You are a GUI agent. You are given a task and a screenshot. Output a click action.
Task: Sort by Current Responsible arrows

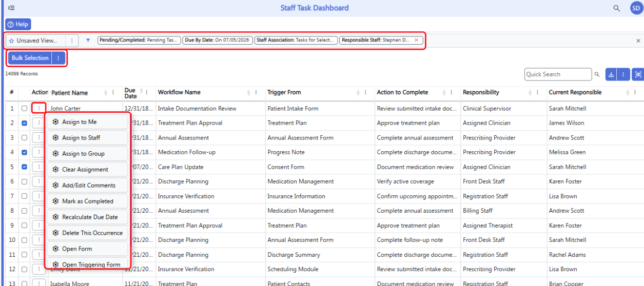[x=628, y=93]
